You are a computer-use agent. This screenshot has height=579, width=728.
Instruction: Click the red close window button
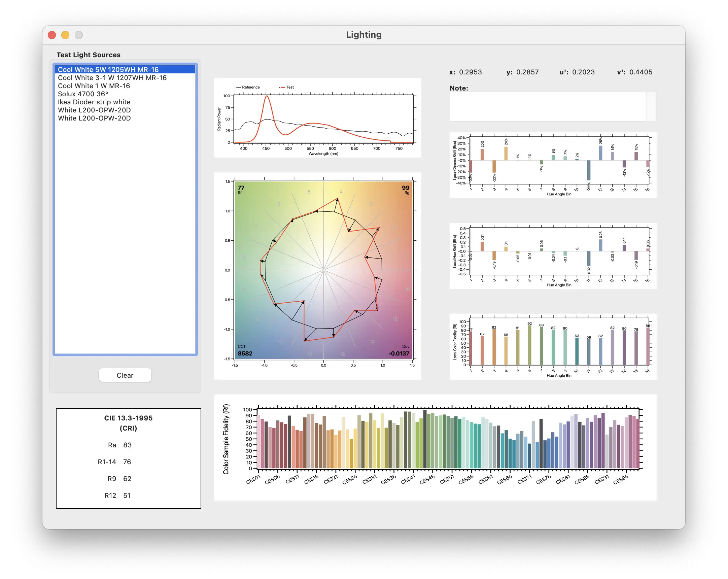52,35
